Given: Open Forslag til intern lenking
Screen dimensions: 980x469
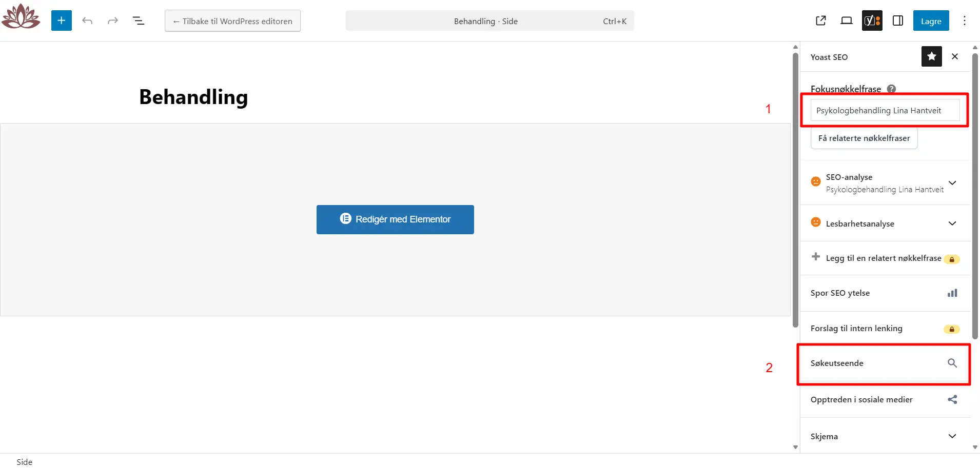Looking at the screenshot, I should click(885, 329).
